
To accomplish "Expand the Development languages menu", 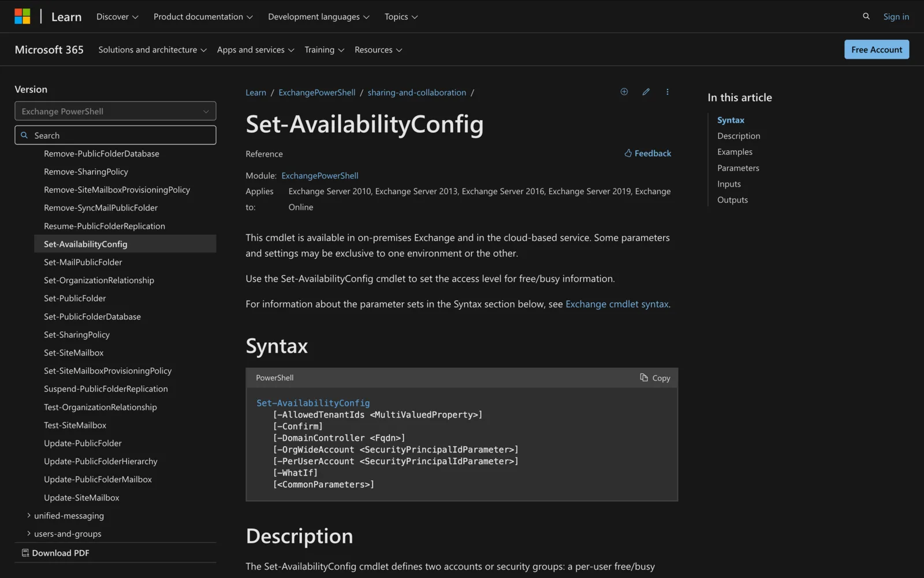I will click(319, 17).
